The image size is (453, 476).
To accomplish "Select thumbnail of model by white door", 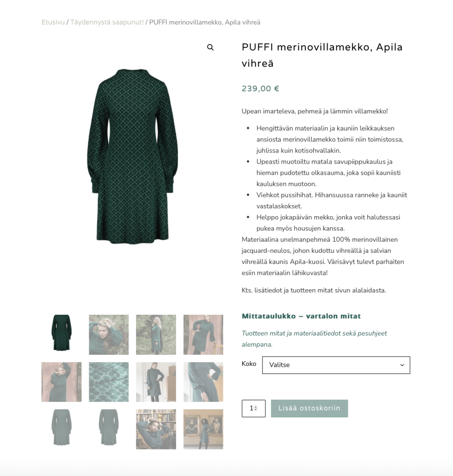I will (x=156, y=382).
